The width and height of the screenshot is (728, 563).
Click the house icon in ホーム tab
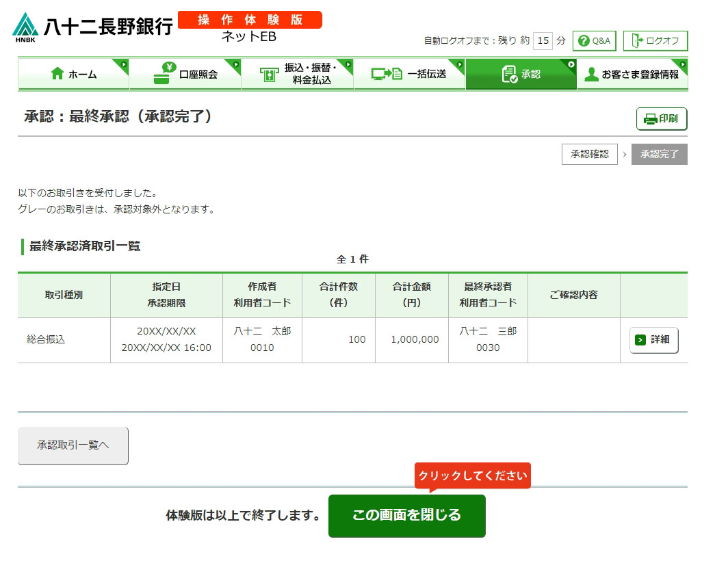coord(57,74)
